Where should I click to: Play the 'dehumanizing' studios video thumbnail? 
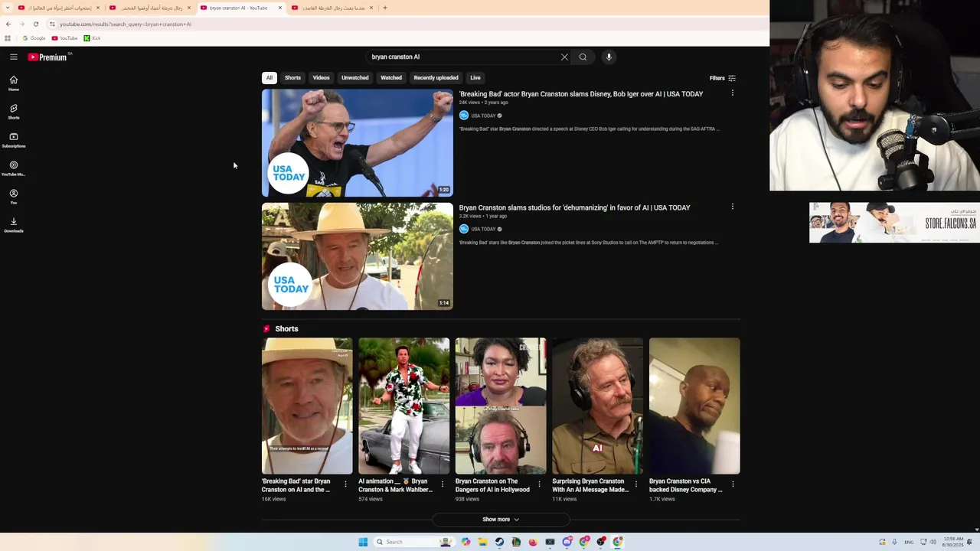click(358, 256)
